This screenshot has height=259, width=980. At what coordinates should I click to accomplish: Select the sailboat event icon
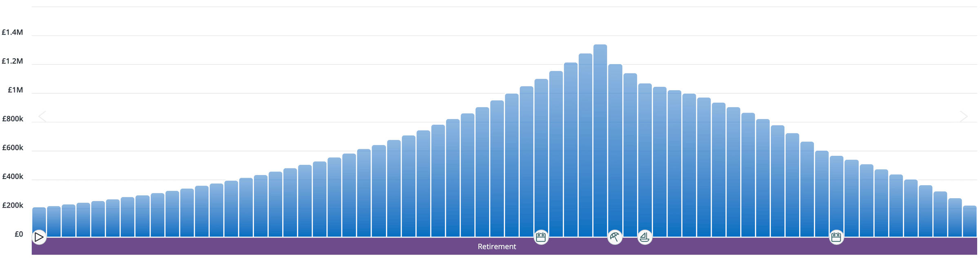(644, 237)
